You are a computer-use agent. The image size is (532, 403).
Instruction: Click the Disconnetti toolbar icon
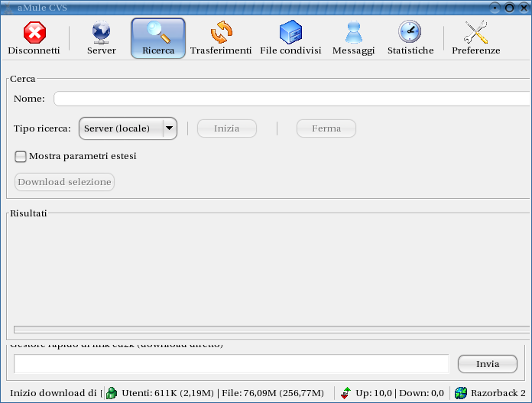click(34, 33)
